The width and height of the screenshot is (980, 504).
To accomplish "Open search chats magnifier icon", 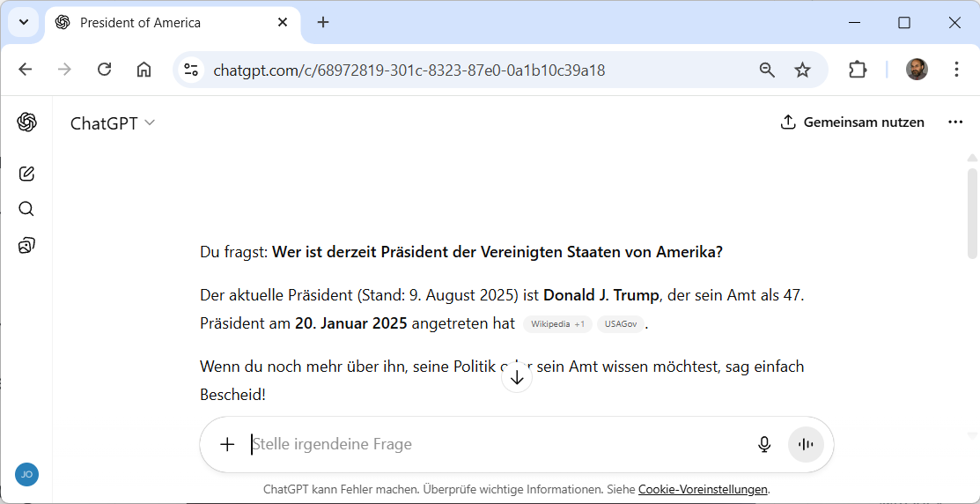I will tap(26, 209).
